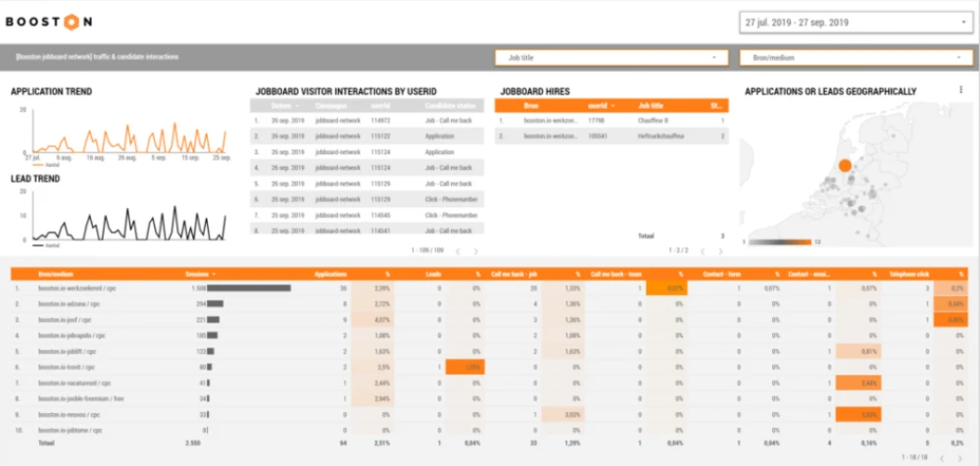Go to previous page of Jobboard Hires table
The image size is (980, 466).
(x=701, y=251)
